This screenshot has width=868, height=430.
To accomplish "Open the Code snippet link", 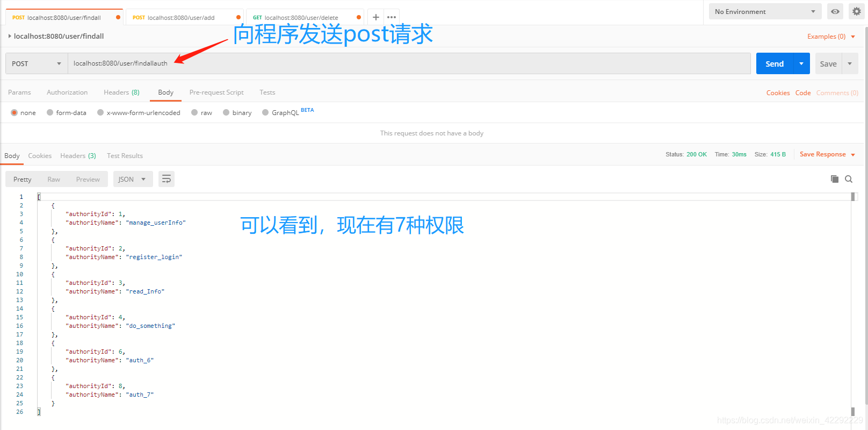I will [x=803, y=93].
